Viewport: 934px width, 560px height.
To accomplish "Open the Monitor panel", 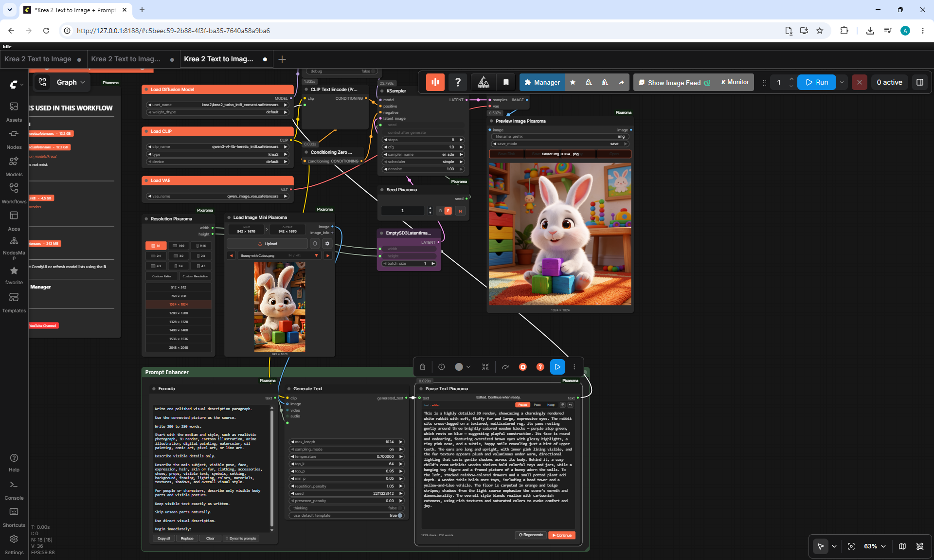I will [x=735, y=82].
